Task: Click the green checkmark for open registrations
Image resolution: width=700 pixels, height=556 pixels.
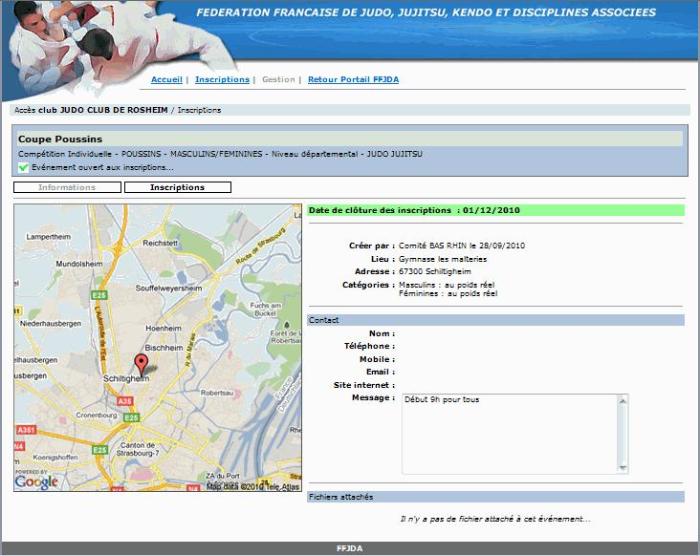Action: pyautogui.click(x=23, y=168)
